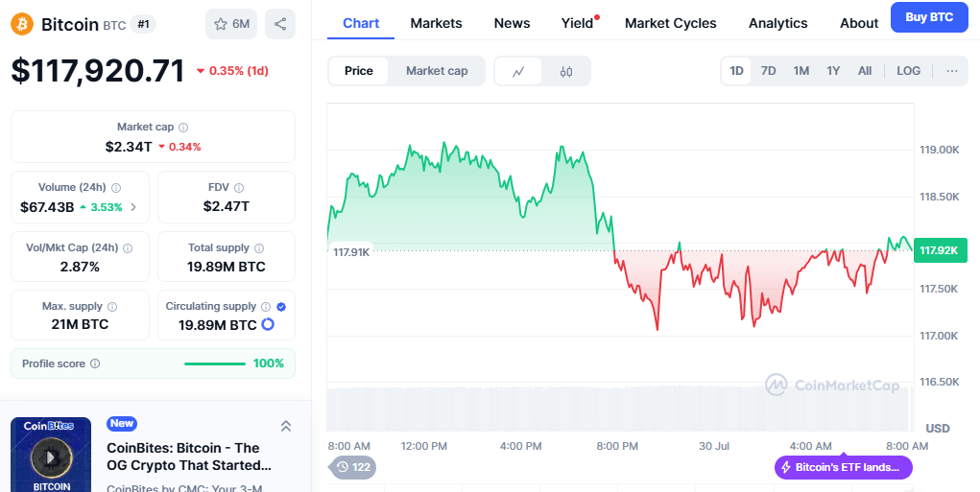
Task: Click the USD currency label on chart
Action: 938,429
